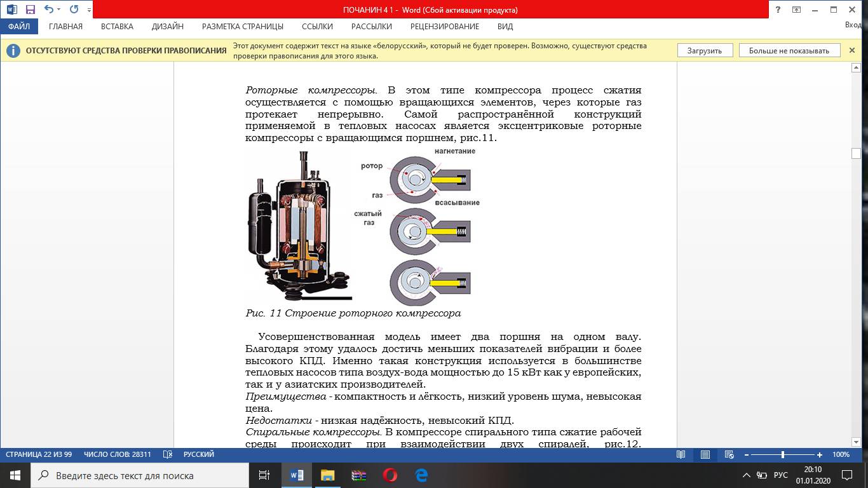Click the Repeat action icon
Screen dimensions: 868x488
[x=74, y=10]
